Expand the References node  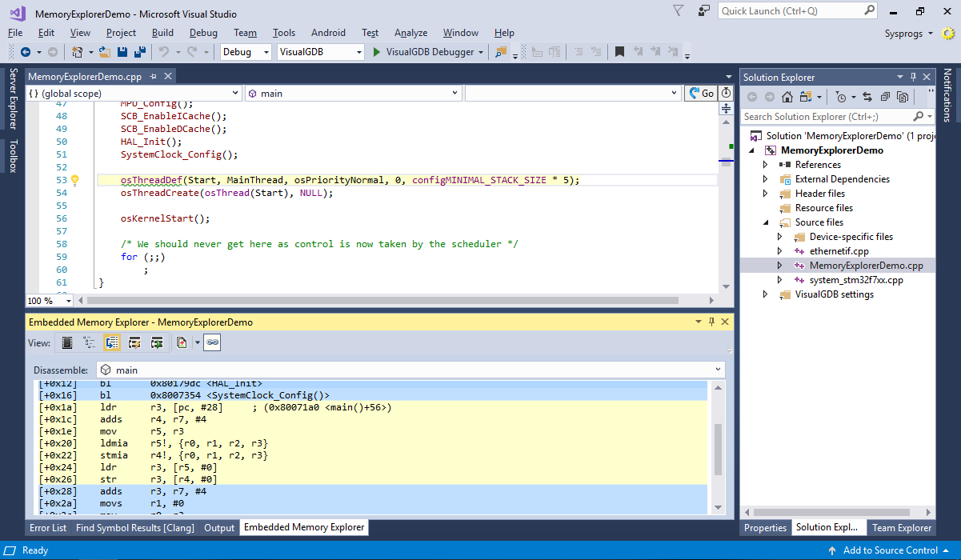(766, 165)
